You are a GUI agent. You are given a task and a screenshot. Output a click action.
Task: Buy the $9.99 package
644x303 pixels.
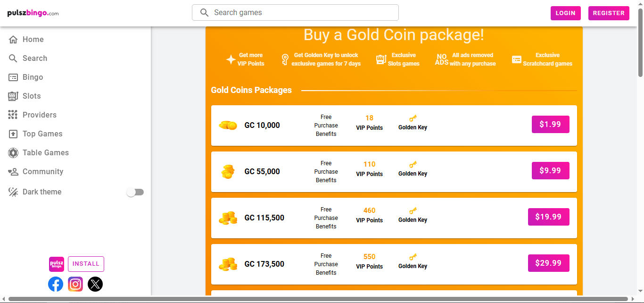coord(550,171)
